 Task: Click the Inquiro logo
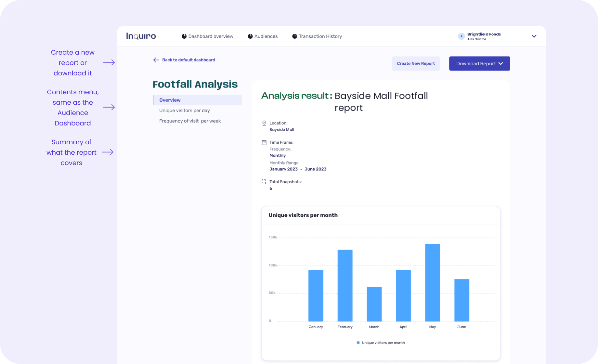141,36
